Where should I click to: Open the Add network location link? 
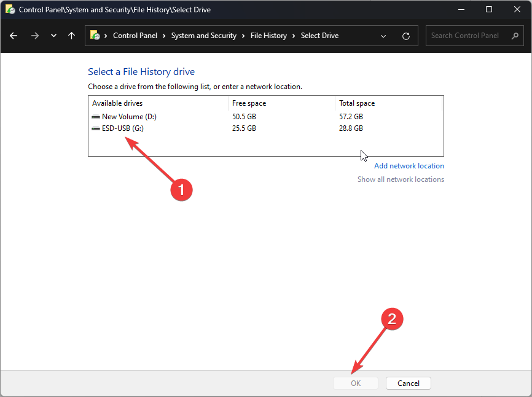pos(409,166)
